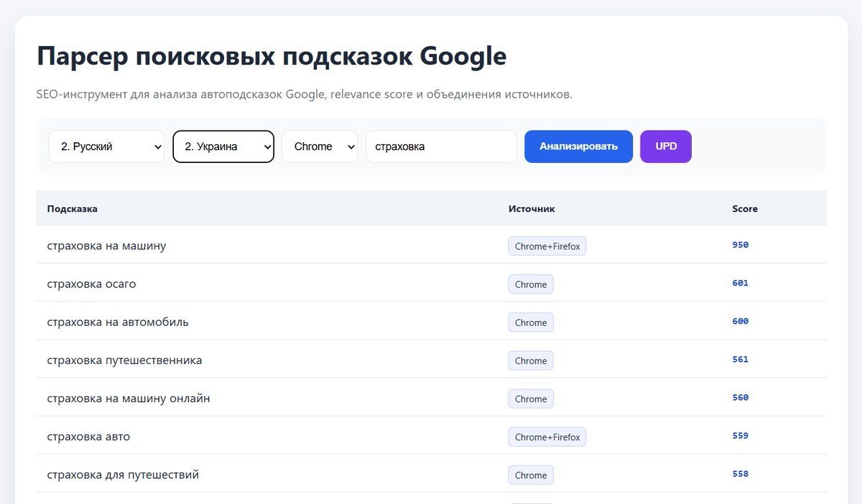Click the SEO-инструмент description subtitle

tap(305, 95)
